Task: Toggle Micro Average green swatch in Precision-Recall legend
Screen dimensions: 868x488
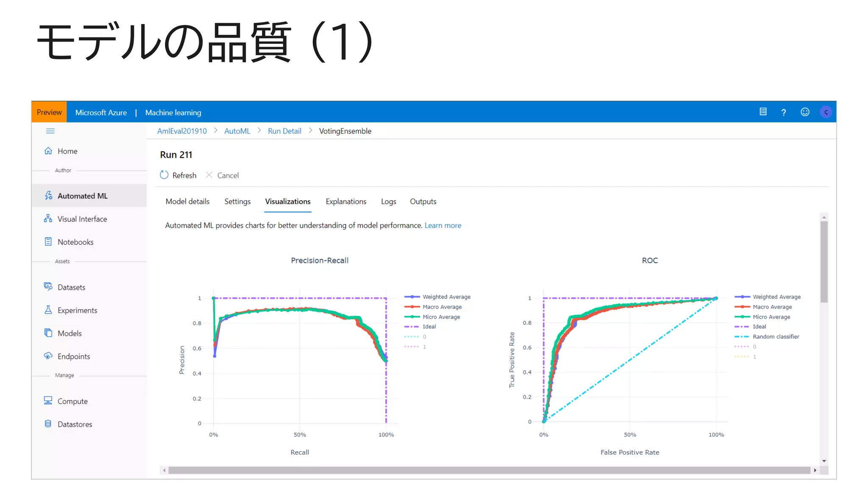Action: [x=412, y=317]
